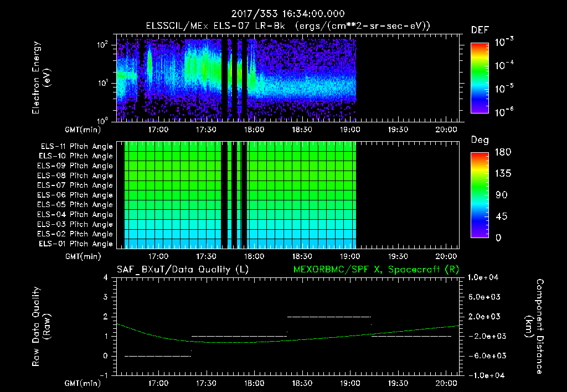Click the 10^0 electron energy tick label
The height and width of the screenshot is (392, 567).
pyautogui.click(x=102, y=120)
